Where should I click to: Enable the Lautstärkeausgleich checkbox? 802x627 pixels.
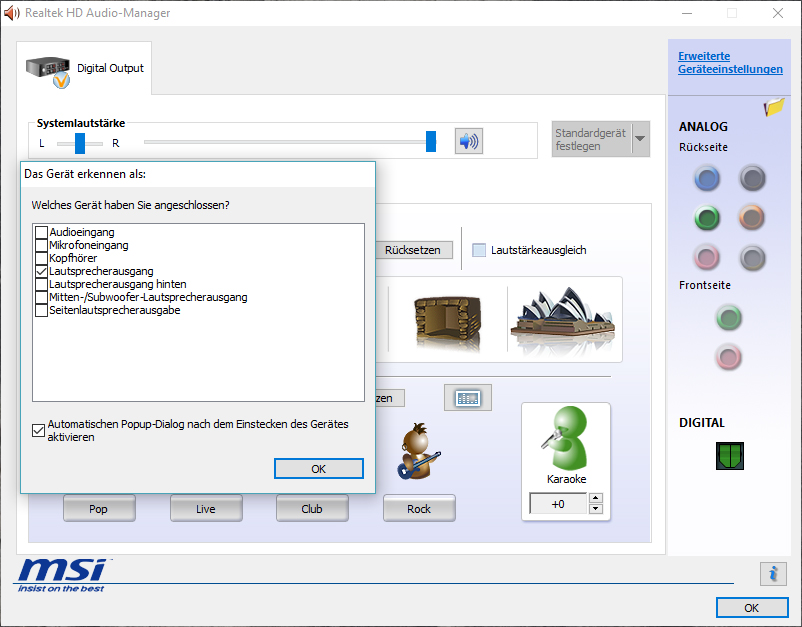(x=479, y=250)
